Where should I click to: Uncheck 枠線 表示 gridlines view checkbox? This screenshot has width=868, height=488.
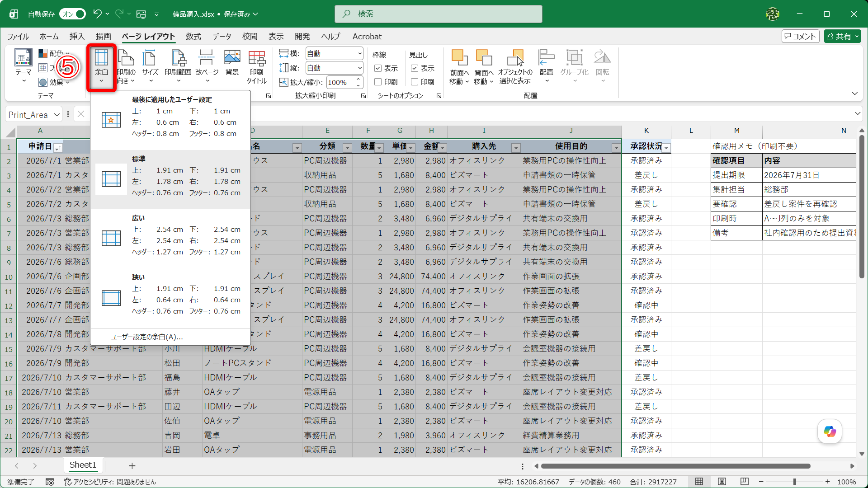pos(378,68)
